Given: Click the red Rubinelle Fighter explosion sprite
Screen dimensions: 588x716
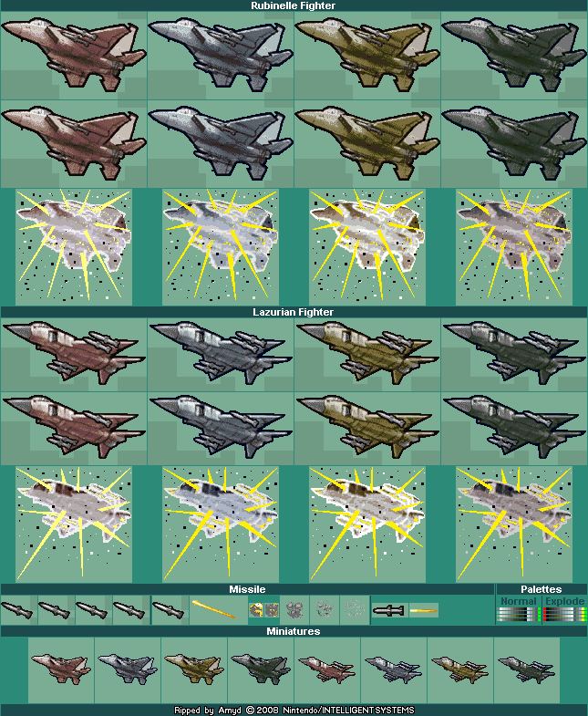Looking at the screenshot, I should (74, 247).
